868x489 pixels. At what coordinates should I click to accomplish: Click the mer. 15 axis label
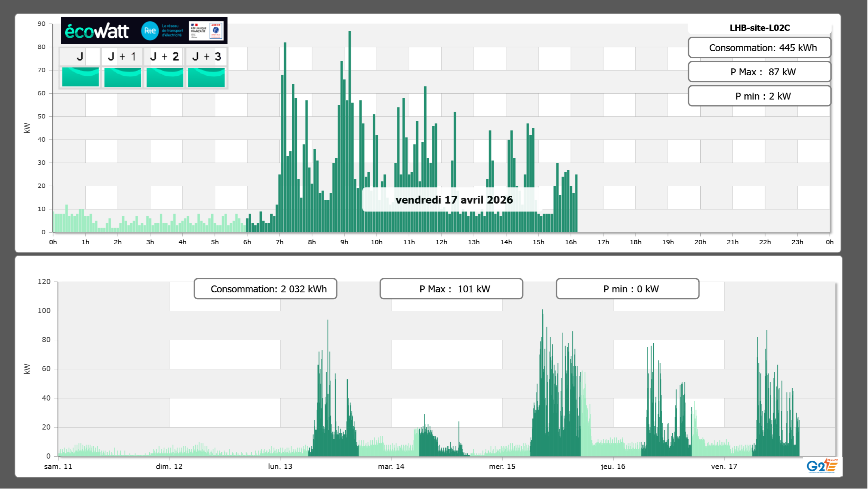[x=502, y=466]
